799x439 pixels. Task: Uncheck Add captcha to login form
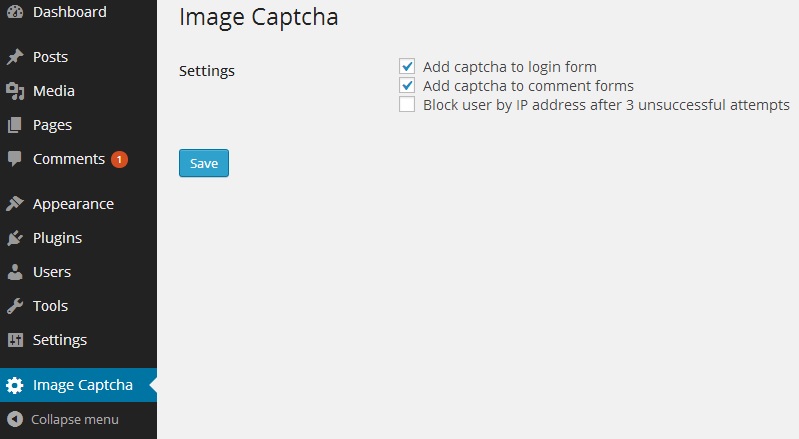(x=407, y=66)
